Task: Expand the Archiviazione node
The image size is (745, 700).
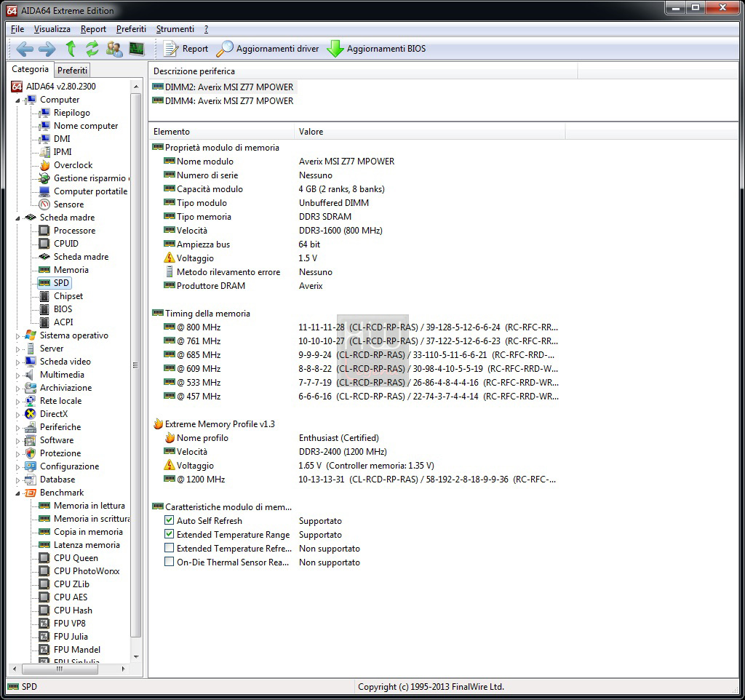Action: [x=17, y=389]
